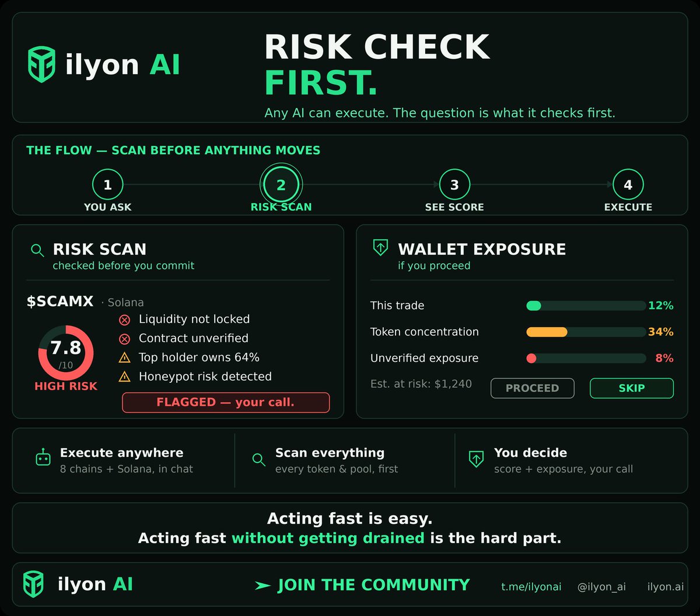Viewport: 700px width, 616px height.
Task: Select step 4 Execute circle
Action: (x=628, y=185)
